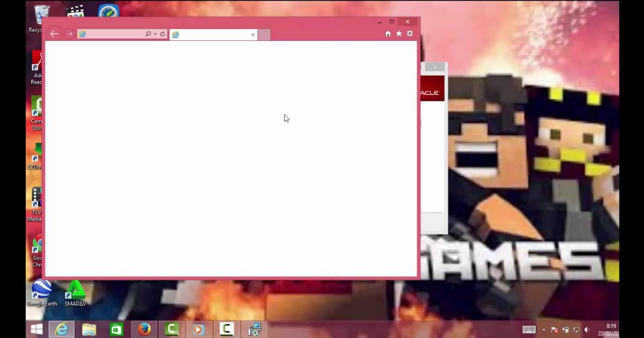Select the open blank browser tab

(213, 34)
